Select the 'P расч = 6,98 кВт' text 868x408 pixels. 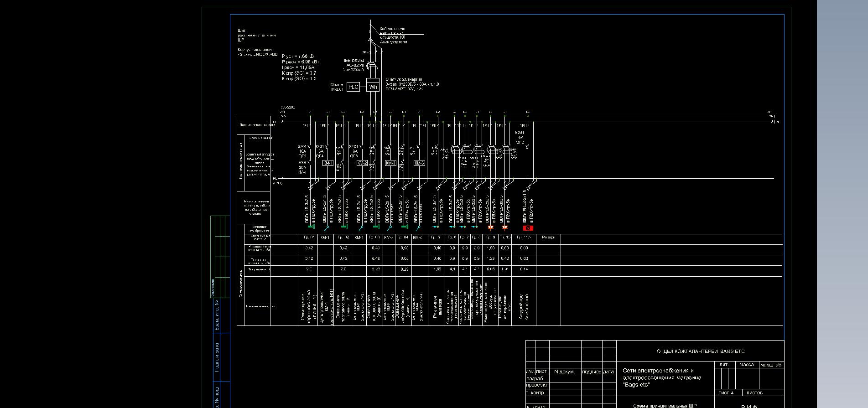[x=300, y=62]
